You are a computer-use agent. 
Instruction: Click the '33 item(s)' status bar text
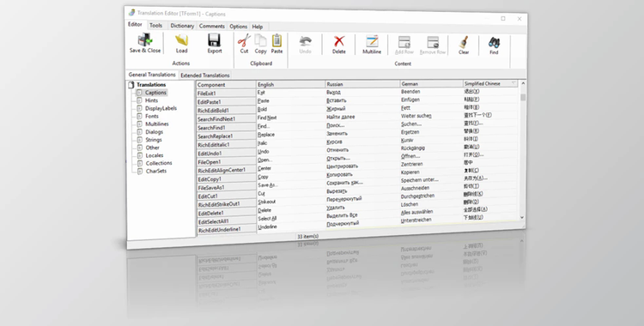point(308,237)
